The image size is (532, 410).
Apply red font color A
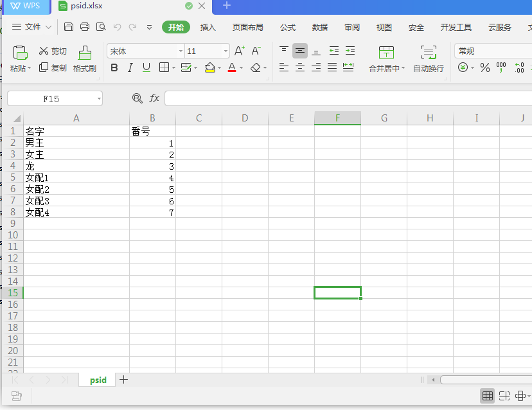point(232,67)
